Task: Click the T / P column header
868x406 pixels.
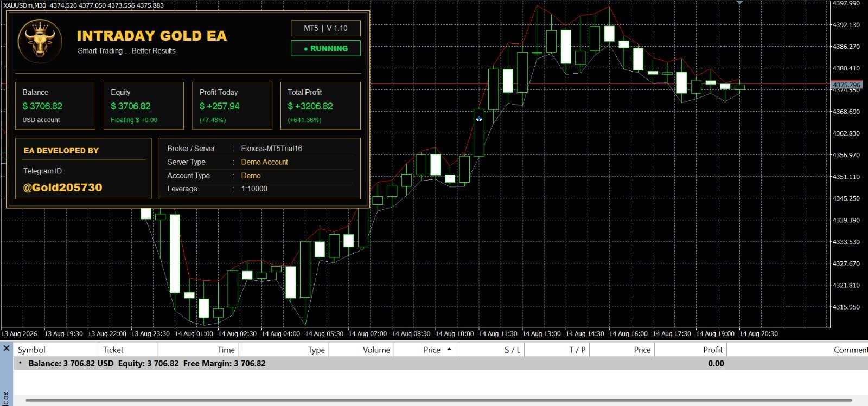Action: [557, 350]
